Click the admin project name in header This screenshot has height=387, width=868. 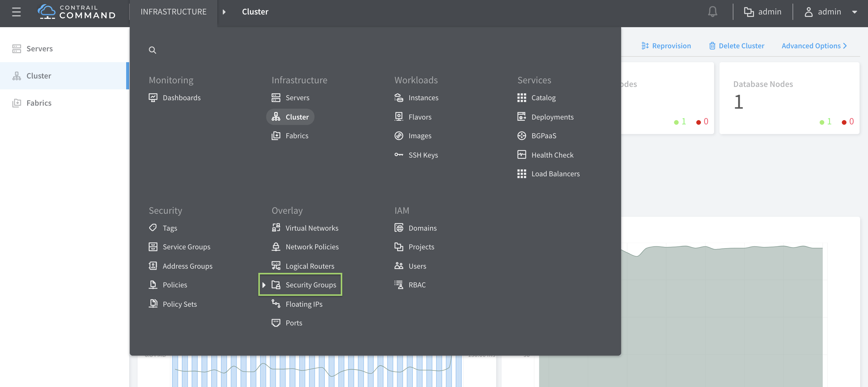tap(770, 12)
